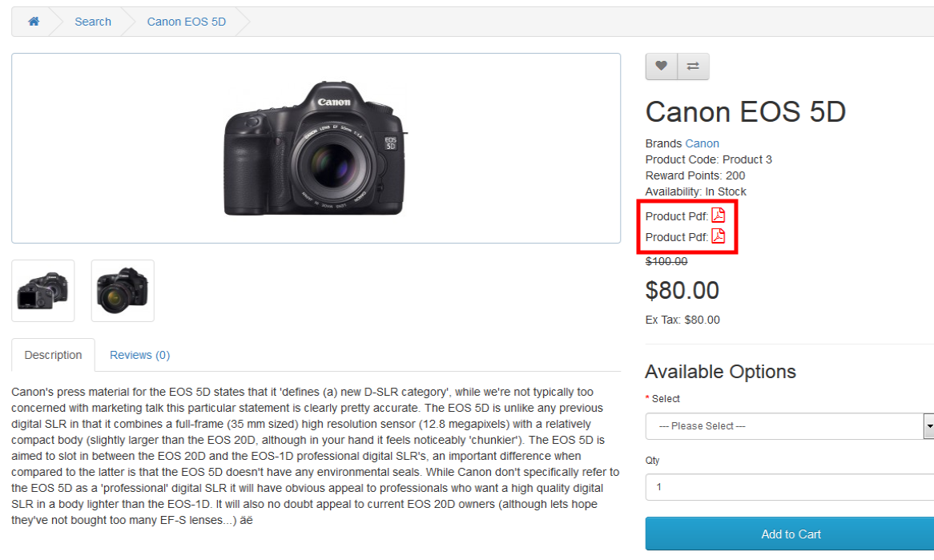Click the Add to Cart button
Viewport: 934px width, 560px height.
pos(790,534)
